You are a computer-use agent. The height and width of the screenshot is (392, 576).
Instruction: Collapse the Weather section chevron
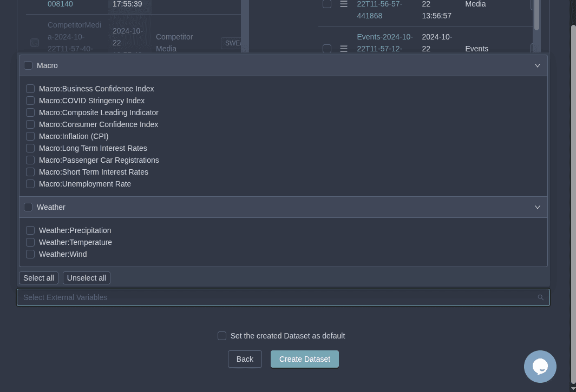537,207
